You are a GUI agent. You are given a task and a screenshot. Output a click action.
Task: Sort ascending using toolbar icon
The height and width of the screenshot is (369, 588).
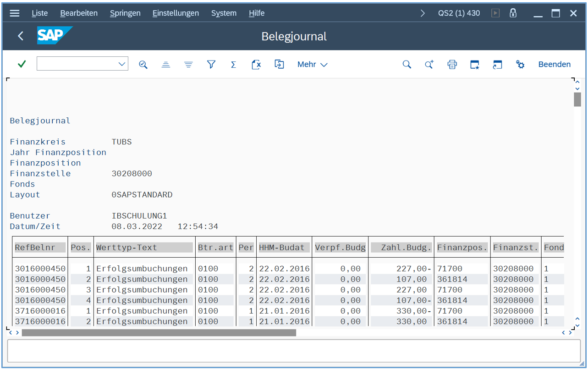(x=166, y=65)
